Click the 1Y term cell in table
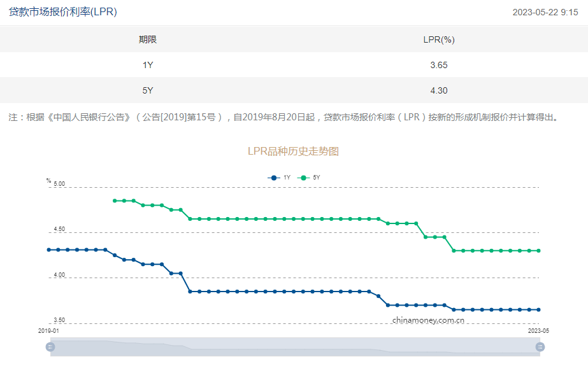This screenshot has width=588, height=373. (148, 65)
